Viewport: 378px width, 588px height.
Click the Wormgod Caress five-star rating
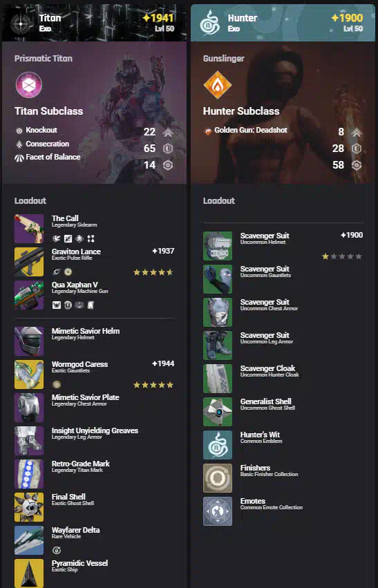(x=153, y=385)
